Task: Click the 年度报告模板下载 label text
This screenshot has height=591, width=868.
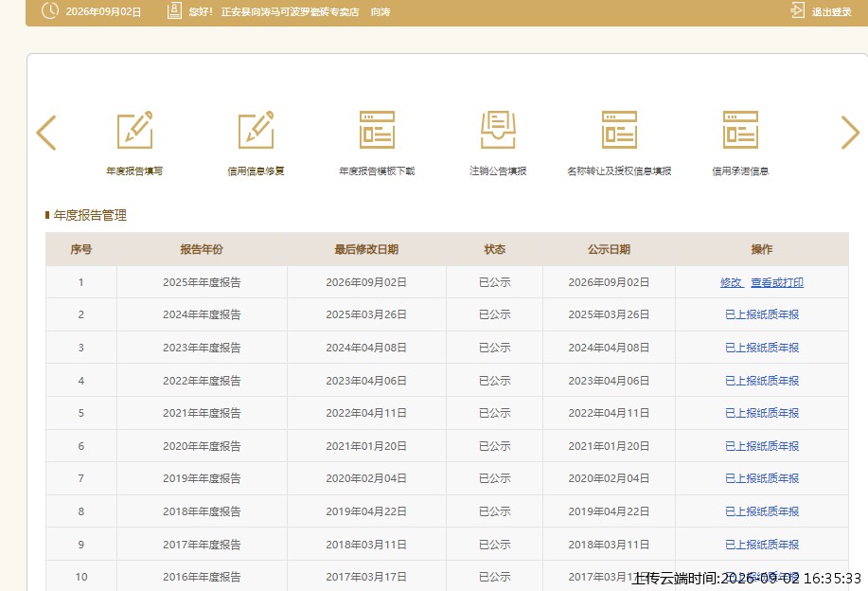Action: 377,171
